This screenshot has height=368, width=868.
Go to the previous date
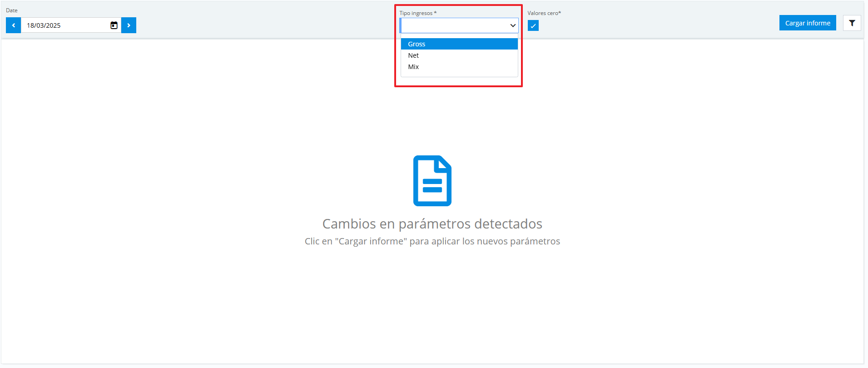coord(13,25)
